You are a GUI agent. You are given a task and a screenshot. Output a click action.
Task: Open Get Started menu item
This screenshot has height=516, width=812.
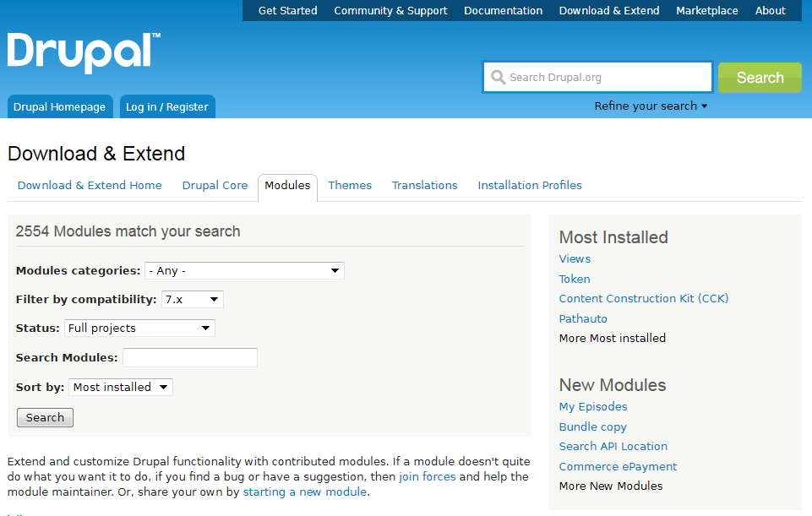pos(288,10)
